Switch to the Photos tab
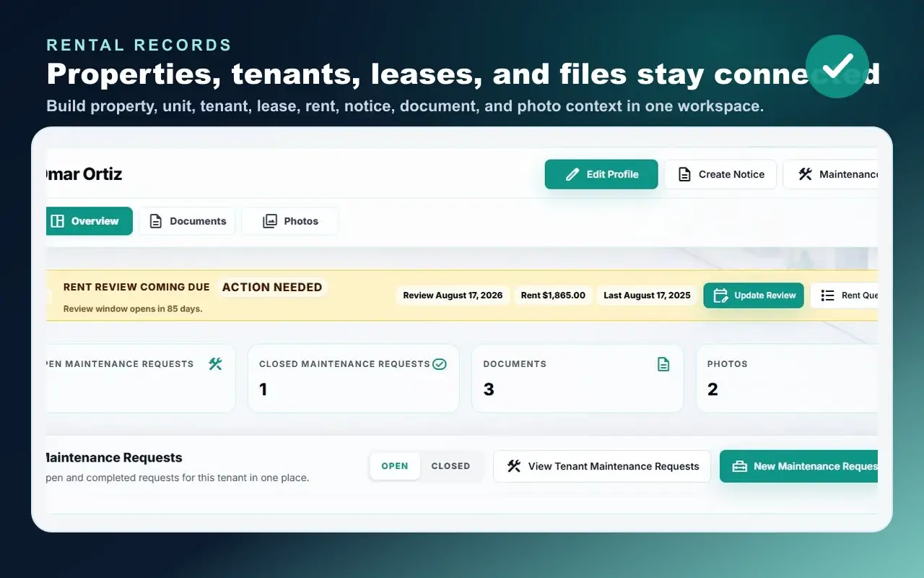Screen dimensions: 924x578 coord(289,221)
